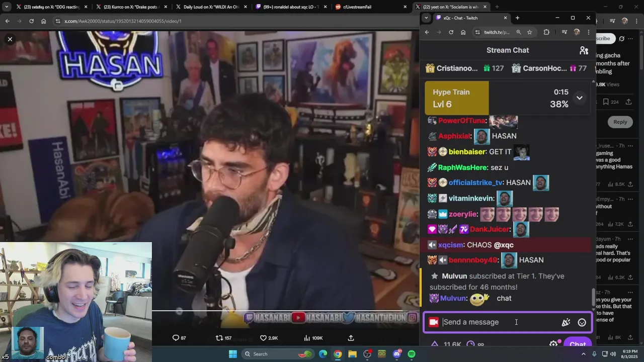Open Extensions in Twitch chat window
Screen dimensions: 644x362
[546, 32]
